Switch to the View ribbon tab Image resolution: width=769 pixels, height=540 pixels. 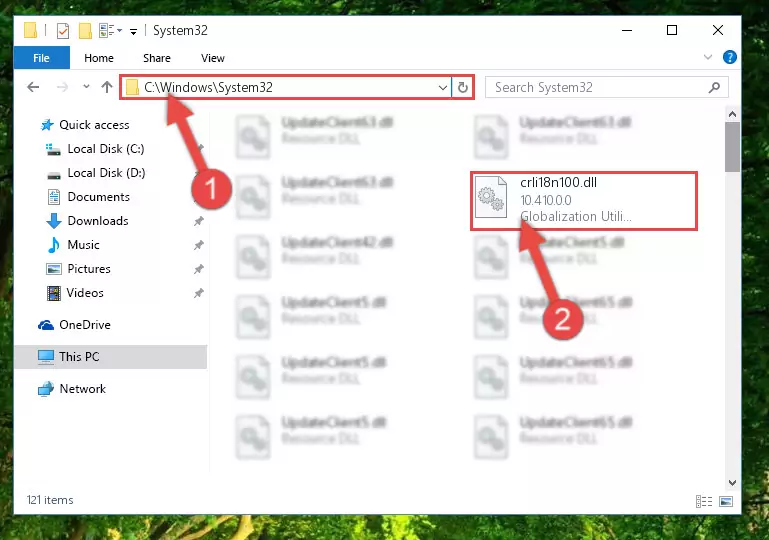(x=212, y=58)
